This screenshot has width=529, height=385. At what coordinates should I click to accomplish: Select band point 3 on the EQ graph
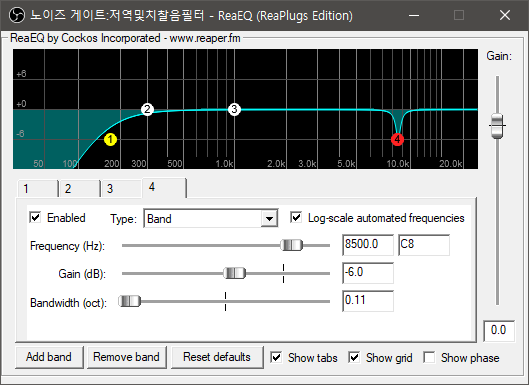click(x=234, y=109)
